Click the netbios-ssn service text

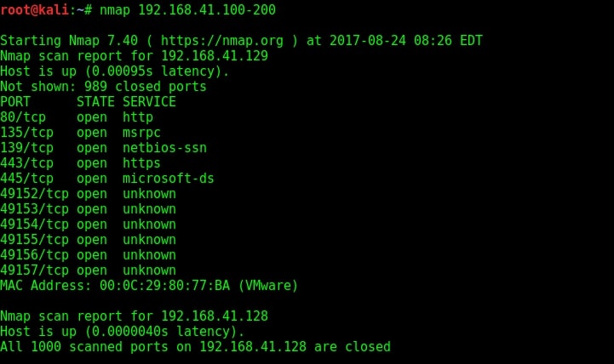pos(165,148)
